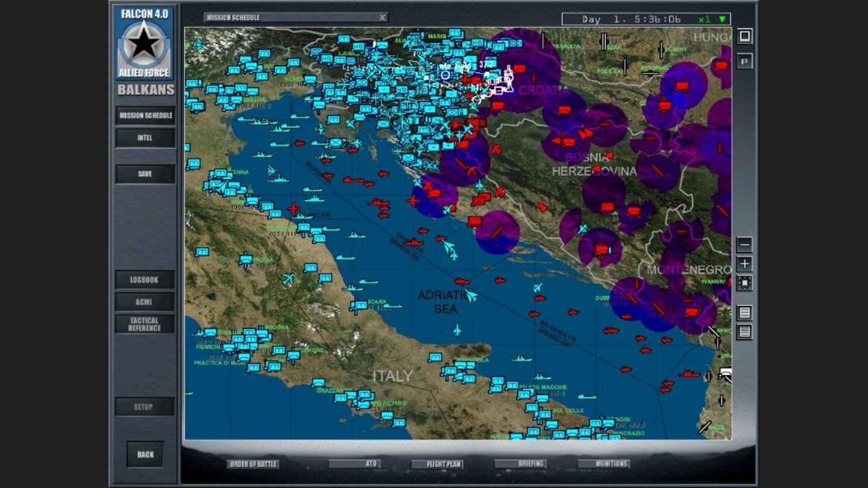Switch to the Munitions tab
This screenshot has width=868, height=488.
tap(603, 464)
